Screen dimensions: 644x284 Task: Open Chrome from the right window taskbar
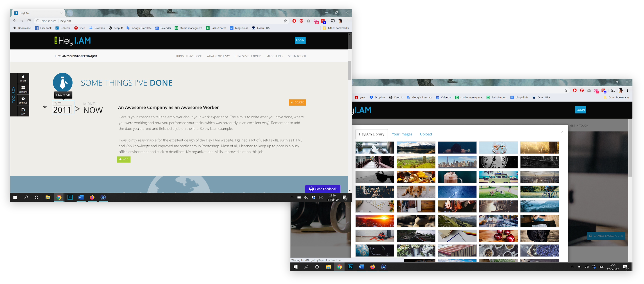pyautogui.click(x=339, y=267)
